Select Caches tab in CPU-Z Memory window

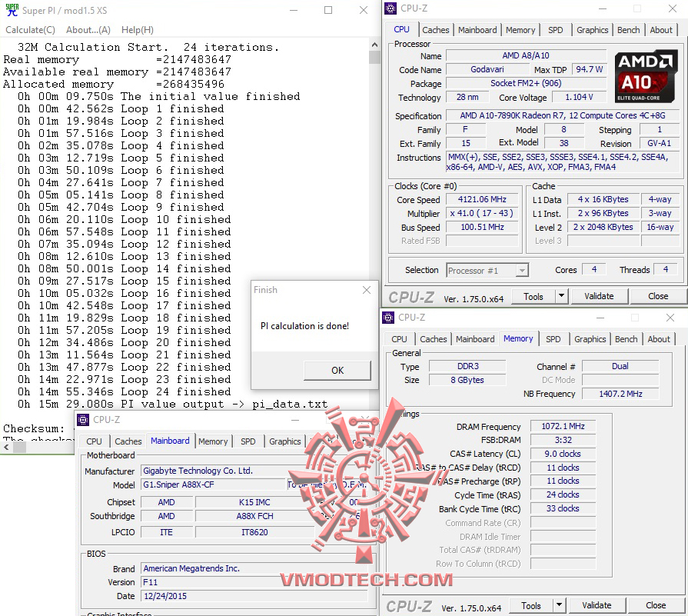(433, 339)
